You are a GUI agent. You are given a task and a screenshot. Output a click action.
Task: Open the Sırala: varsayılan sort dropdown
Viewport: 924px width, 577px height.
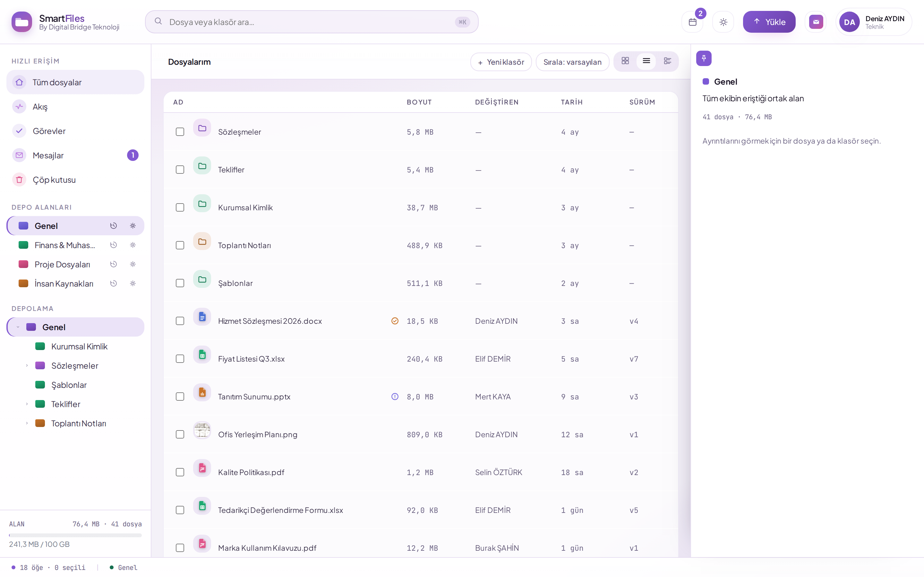pos(572,62)
